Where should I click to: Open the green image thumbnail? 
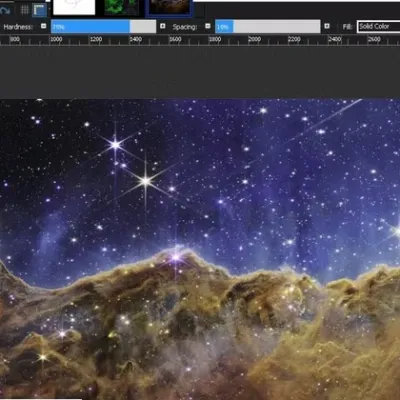pos(121,7)
